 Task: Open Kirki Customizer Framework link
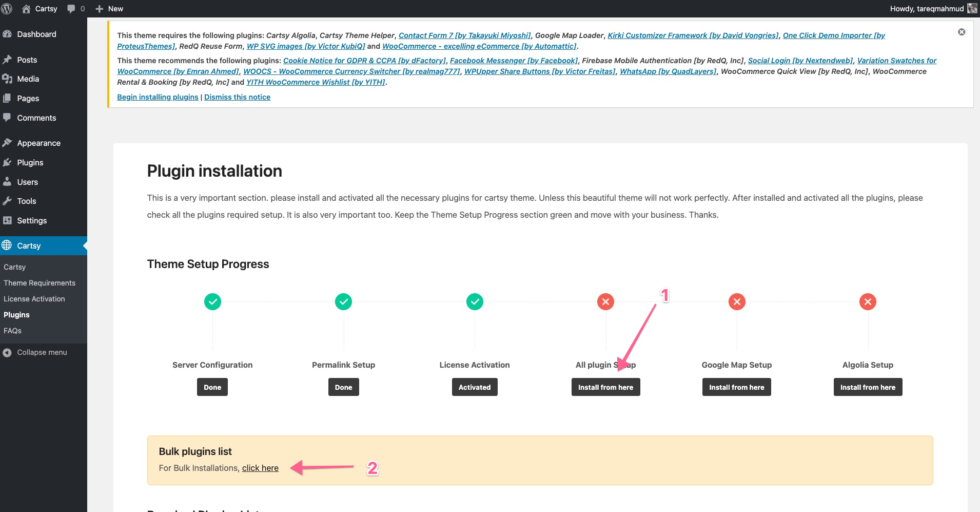tap(693, 35)
